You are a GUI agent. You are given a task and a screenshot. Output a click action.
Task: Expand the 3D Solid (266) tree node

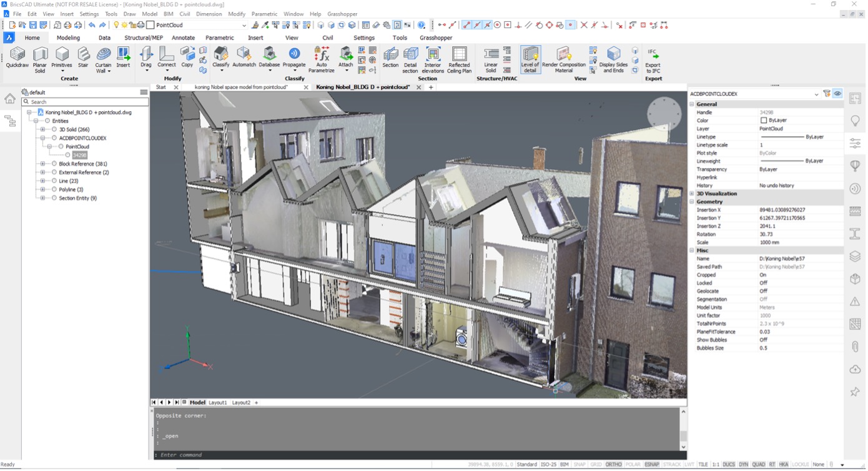[42, 129]
